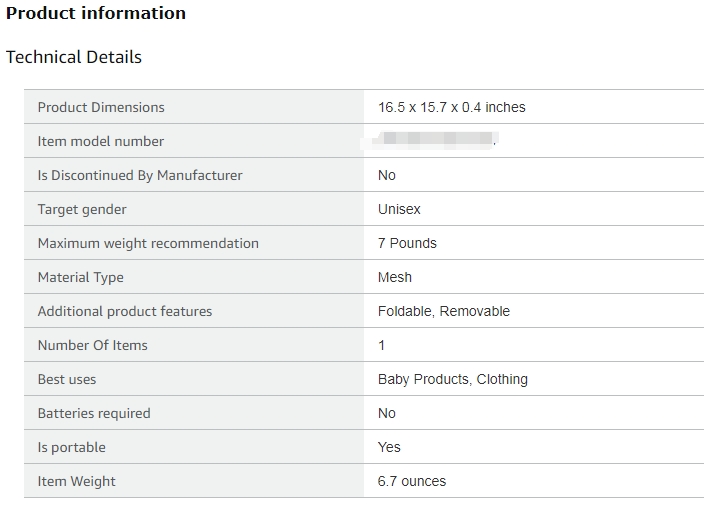Click Maximum weight recommendation label
717x506 pixels.
coord(148,243)
